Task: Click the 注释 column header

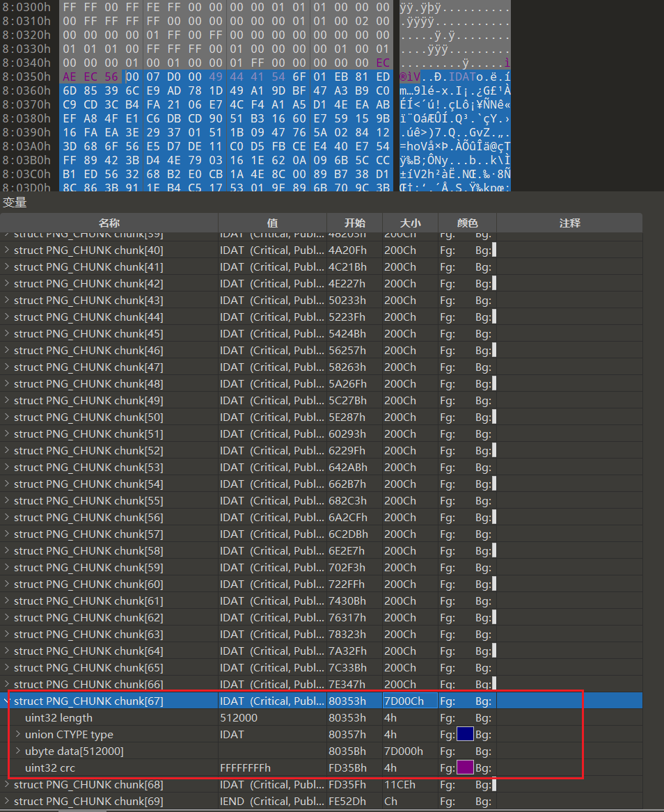Action: 570,223
